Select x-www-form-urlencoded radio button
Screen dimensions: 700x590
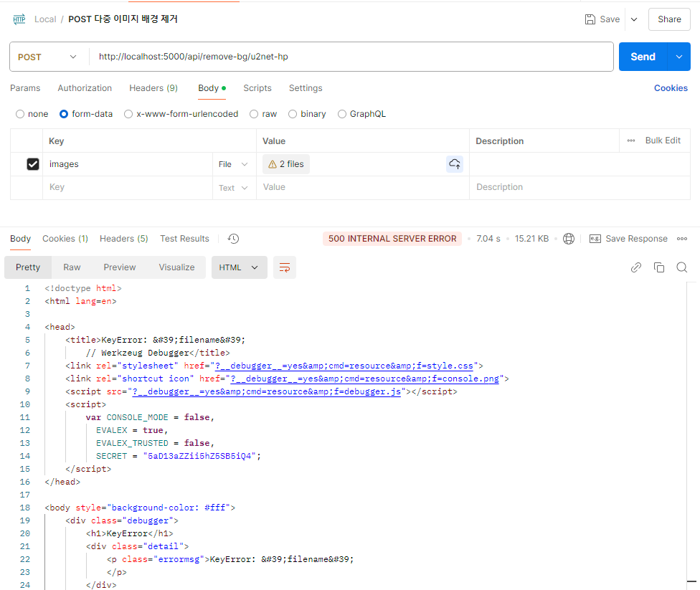[x=128, y=114]
